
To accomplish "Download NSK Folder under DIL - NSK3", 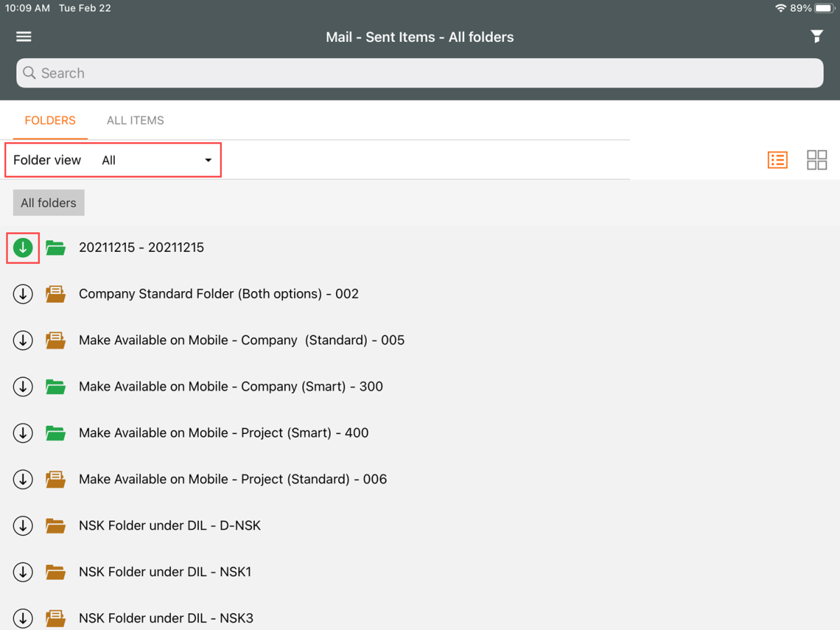I will tap(23, 617).
